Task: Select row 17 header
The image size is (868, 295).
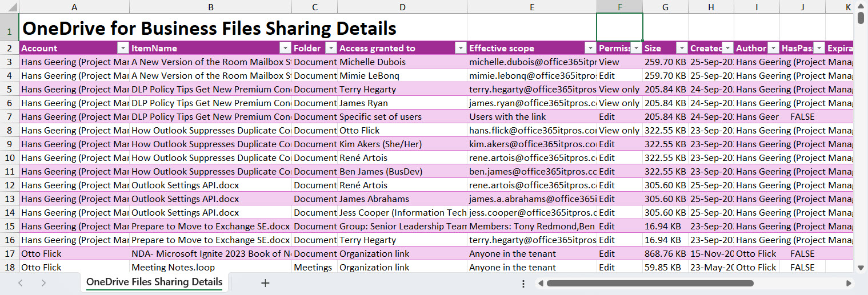Action: [9, 253]
